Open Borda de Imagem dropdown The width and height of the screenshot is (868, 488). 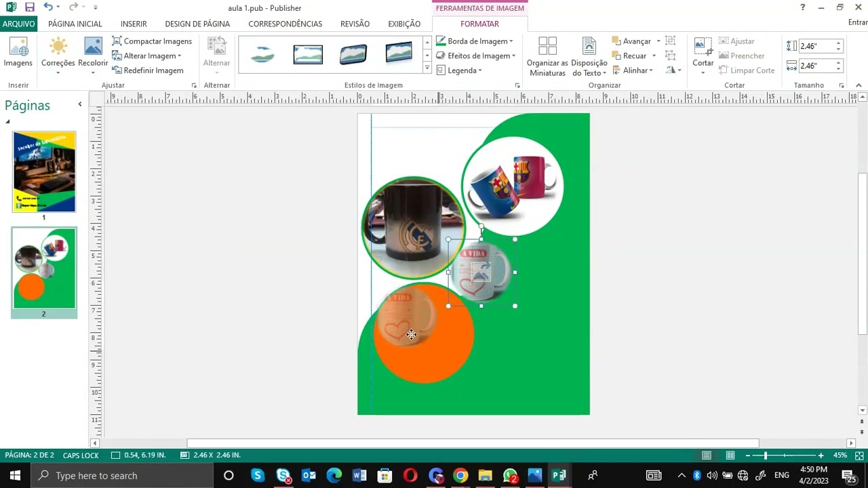click(474, 41)
